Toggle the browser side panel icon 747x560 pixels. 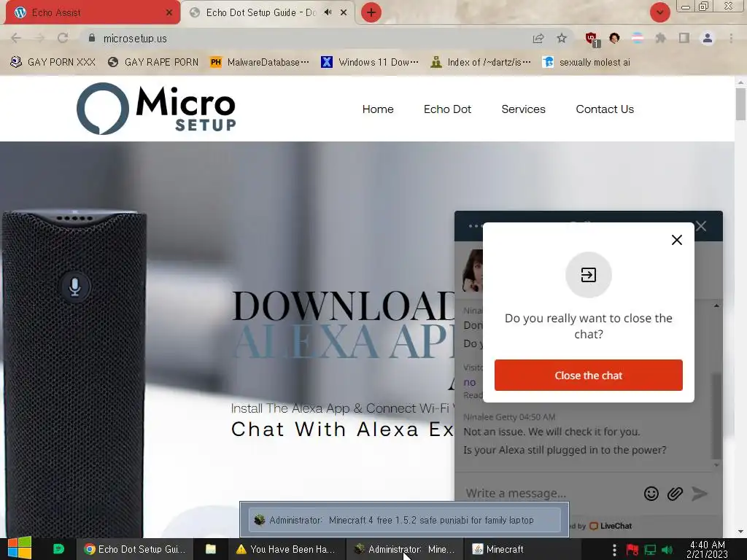(x=684, y=38)
